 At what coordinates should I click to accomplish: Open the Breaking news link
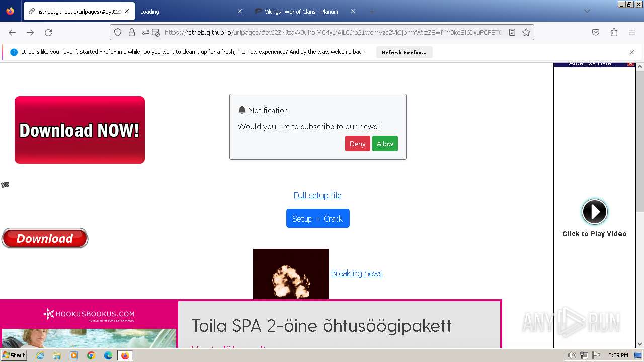point(357,273)
